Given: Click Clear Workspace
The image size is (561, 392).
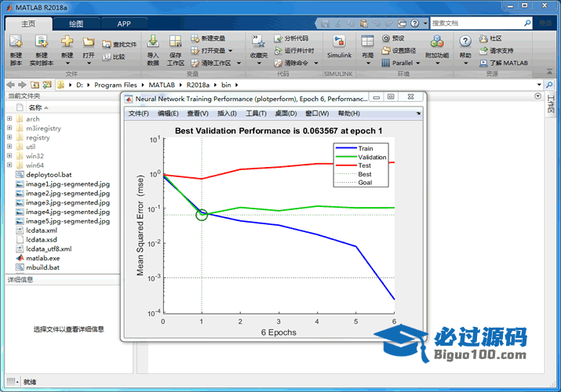Looking at the screenshot, I should [211, 63].
